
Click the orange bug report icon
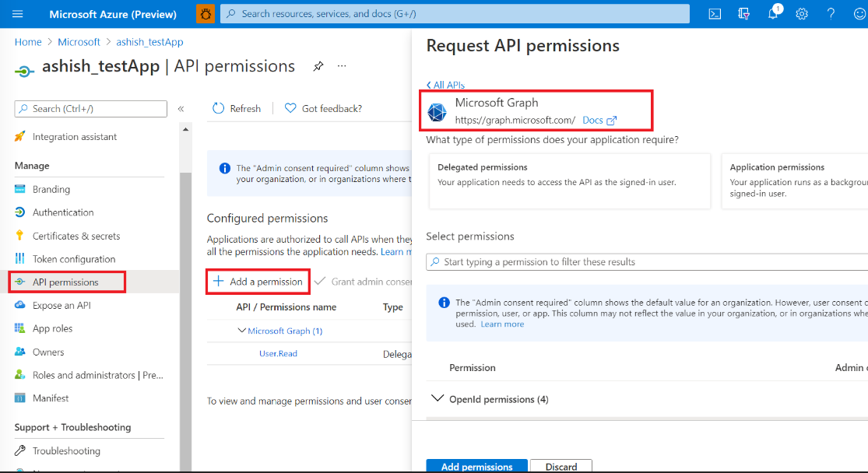coord(206,14)
